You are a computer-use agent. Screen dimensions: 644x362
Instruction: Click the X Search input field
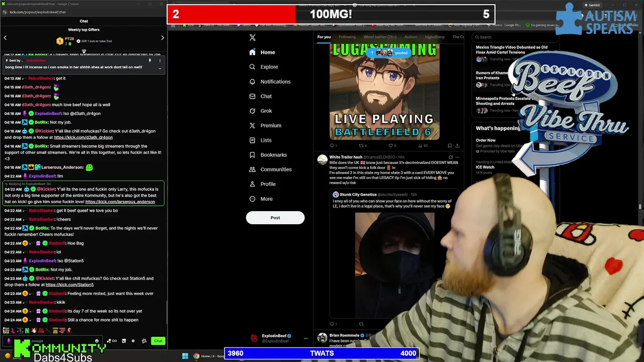(x=516, y=37)
